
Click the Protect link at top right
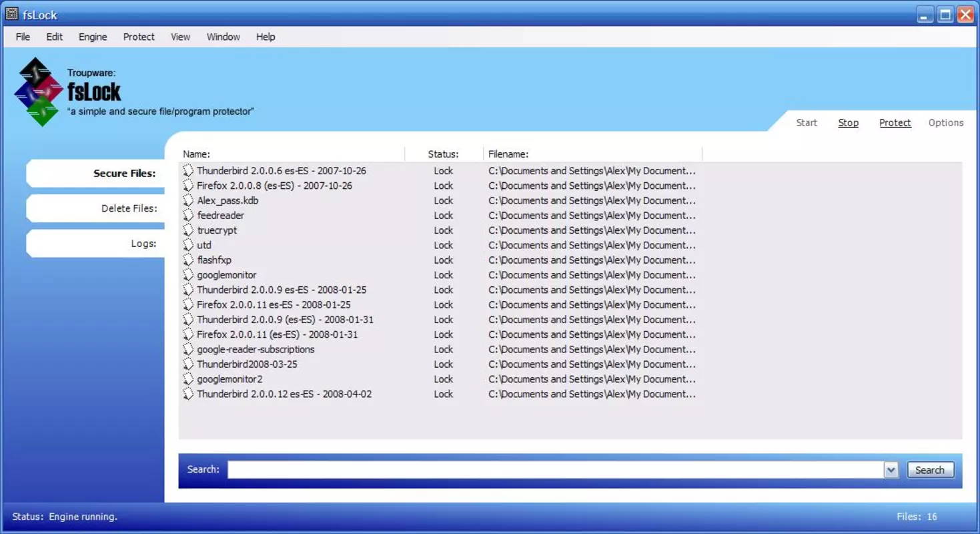click(895, 123)
